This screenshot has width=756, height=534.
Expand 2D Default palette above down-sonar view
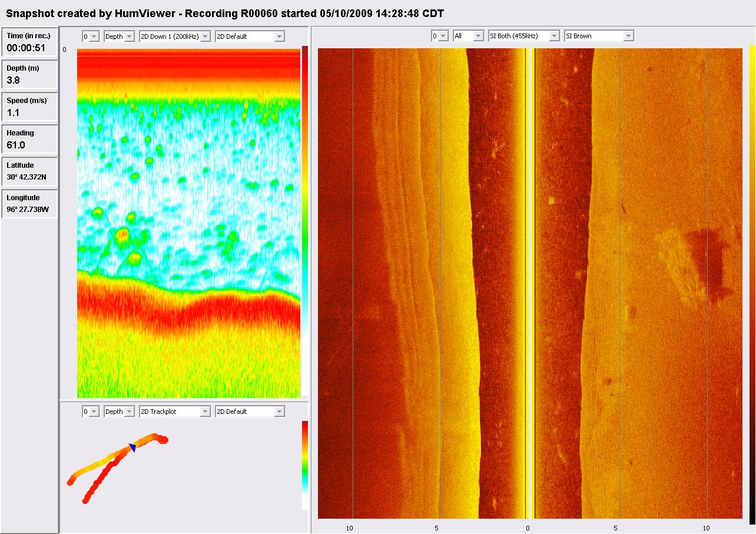pos(250,37)
